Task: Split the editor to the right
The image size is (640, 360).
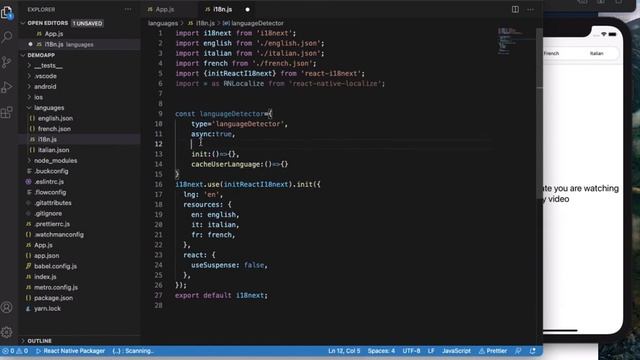Action: pos(515,9)
